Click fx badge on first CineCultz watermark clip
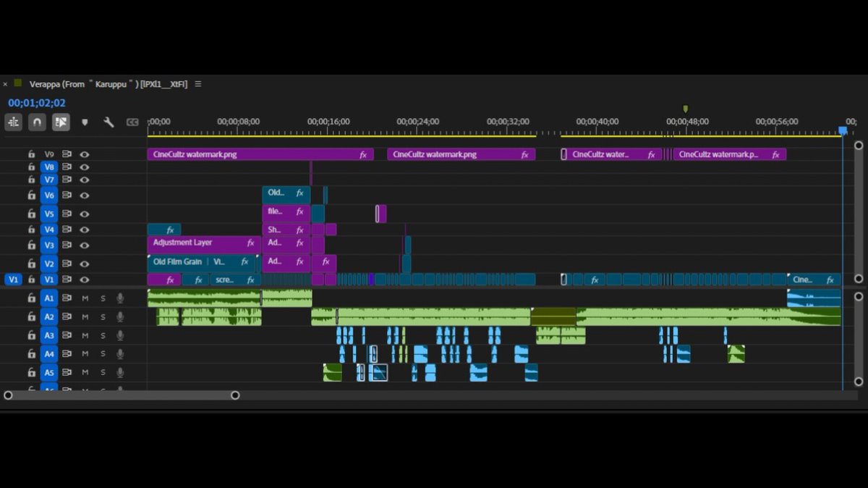Screen dimensions: 868x488 363,155
